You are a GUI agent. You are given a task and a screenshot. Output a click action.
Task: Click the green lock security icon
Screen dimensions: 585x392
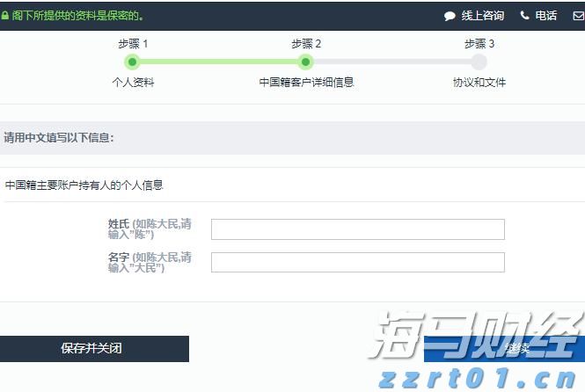click(5, 16)
